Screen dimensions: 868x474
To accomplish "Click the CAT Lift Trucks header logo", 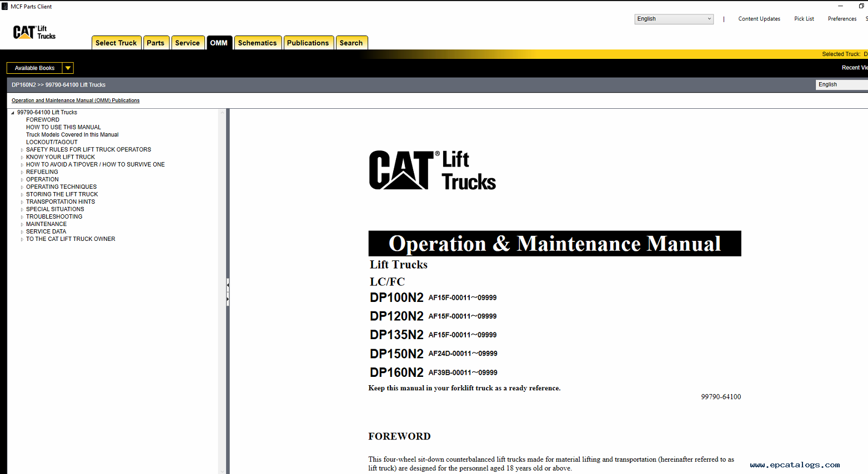I will click(34, 32).
